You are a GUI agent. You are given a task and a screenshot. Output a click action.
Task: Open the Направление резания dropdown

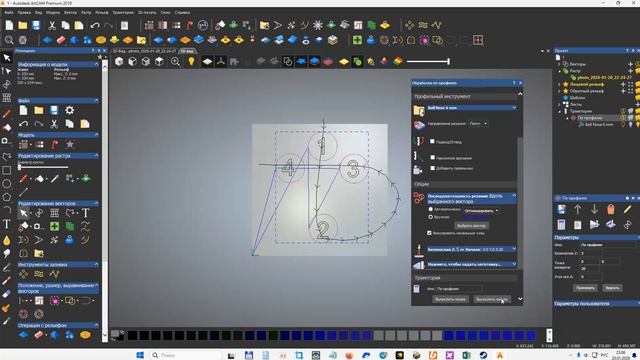(x=478, y=123)
